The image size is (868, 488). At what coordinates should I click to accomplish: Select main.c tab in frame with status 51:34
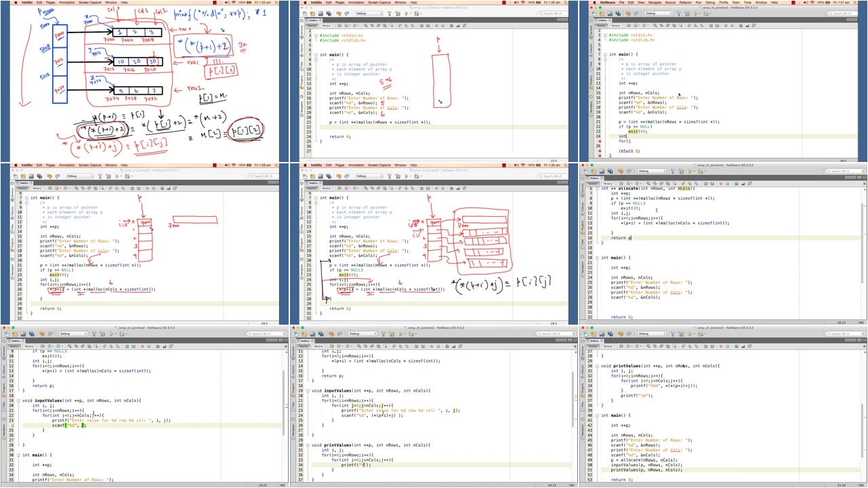point(594,341)
